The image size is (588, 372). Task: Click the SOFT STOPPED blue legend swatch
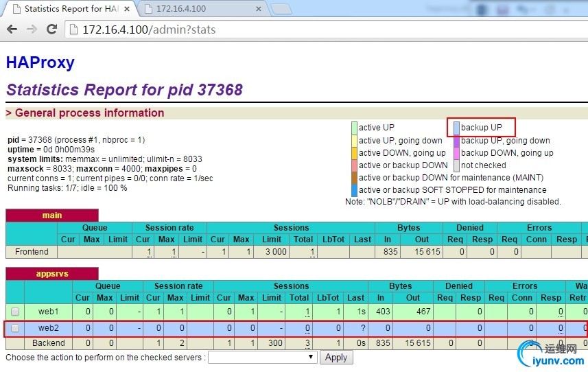tap(354, 189)
